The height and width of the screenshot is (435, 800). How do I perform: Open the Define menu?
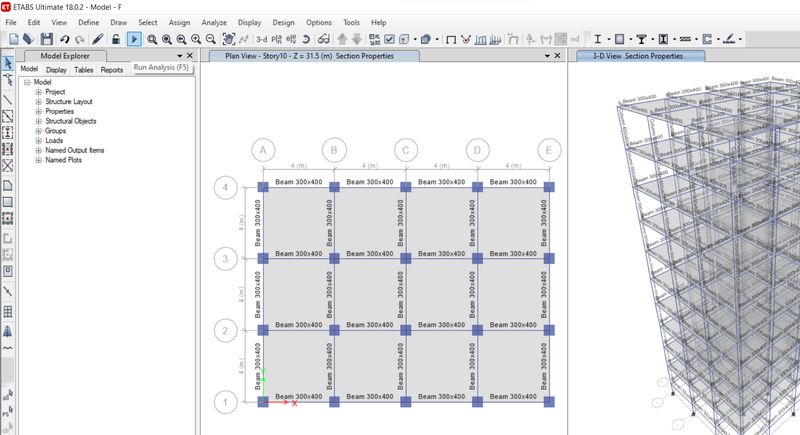tap(89, 22)
